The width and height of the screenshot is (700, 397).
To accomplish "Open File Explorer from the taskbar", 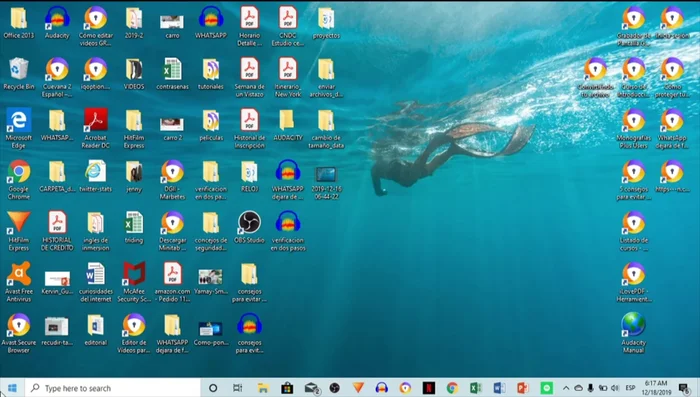I will pos(263,388).
